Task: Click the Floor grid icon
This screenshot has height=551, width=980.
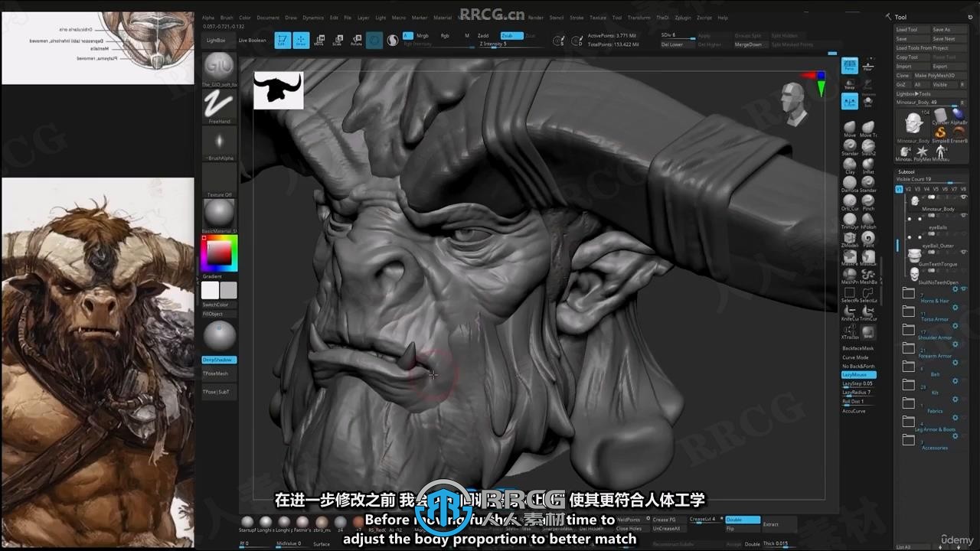Action: pyautogui.click(x=867, y=66)
